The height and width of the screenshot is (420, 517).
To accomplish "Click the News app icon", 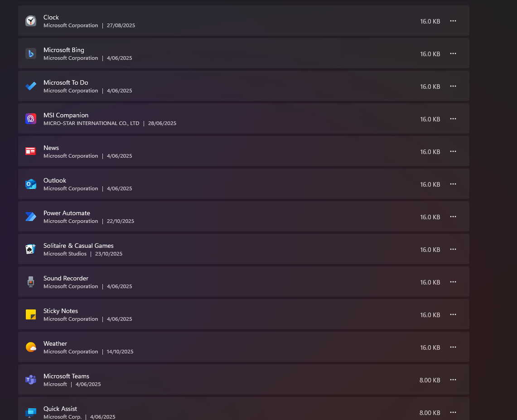I will [31, 151].
